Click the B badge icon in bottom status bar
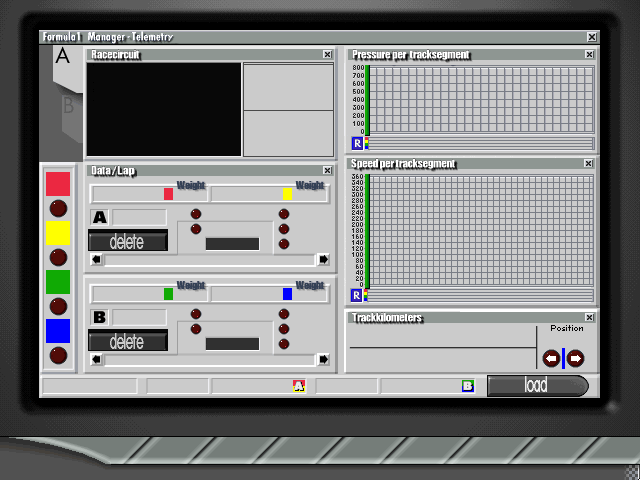Screen dimensions: 640x480 click(x=468, y=386)
